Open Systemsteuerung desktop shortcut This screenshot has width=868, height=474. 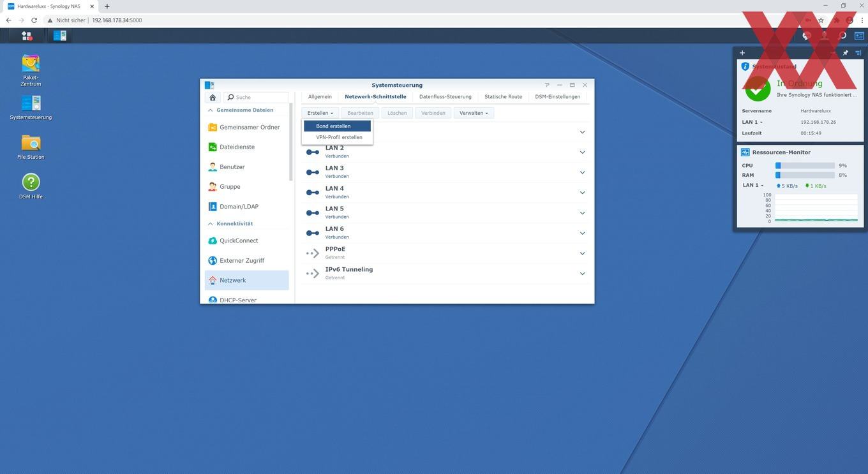(31, 108)
